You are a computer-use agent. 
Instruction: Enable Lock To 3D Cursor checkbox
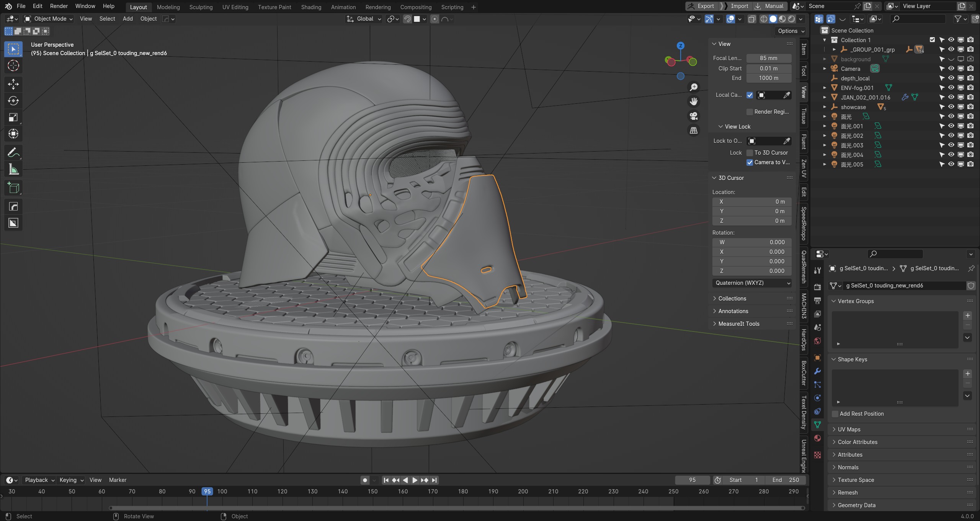[x=750, y=153]
